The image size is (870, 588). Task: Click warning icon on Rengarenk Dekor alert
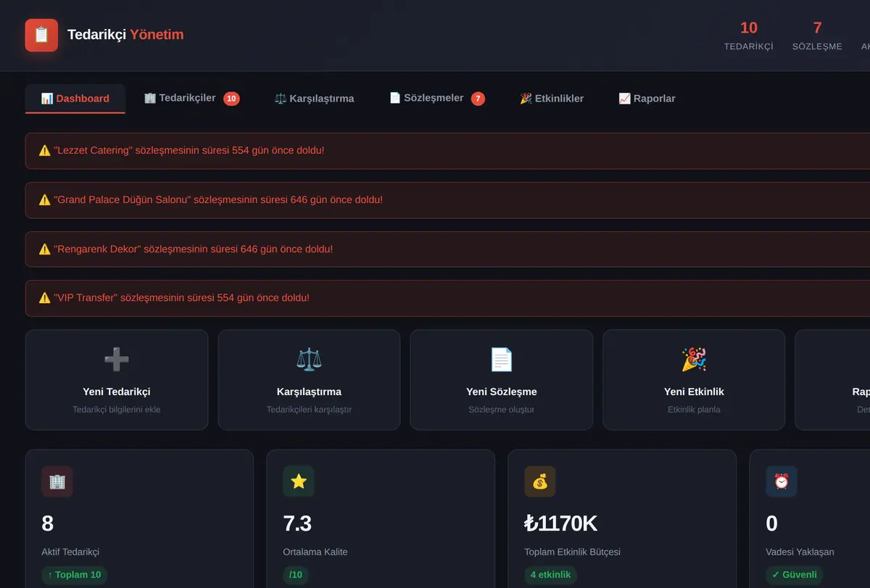tap(45, 249)
